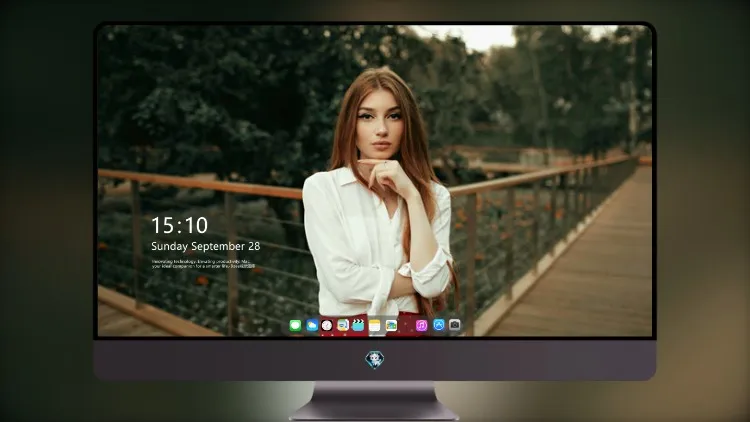Open the Clock app in dock

[327, 326]
